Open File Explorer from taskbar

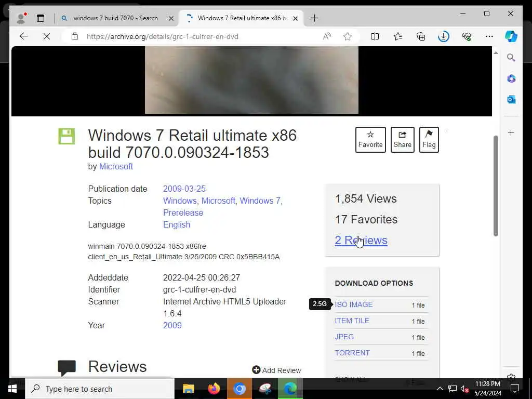point(188,389)
